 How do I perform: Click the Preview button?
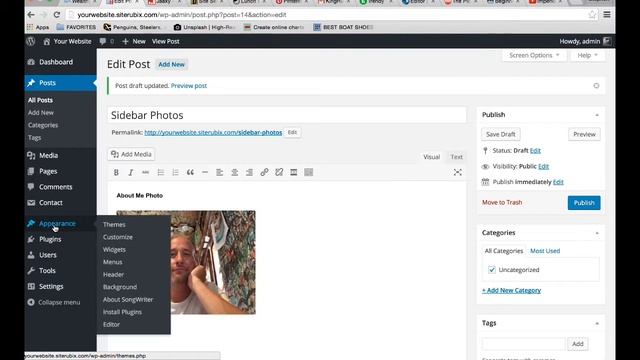pyautogui.click(x=584, y=134)
